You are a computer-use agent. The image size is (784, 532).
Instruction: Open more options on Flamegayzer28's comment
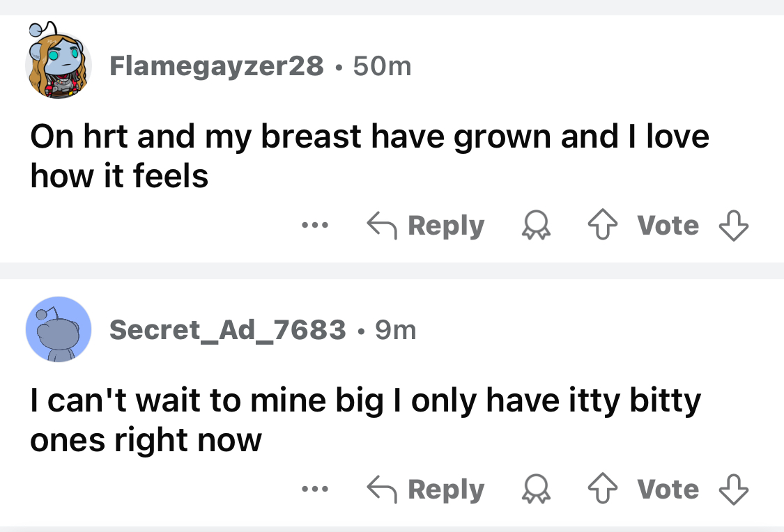pos(314,226)
